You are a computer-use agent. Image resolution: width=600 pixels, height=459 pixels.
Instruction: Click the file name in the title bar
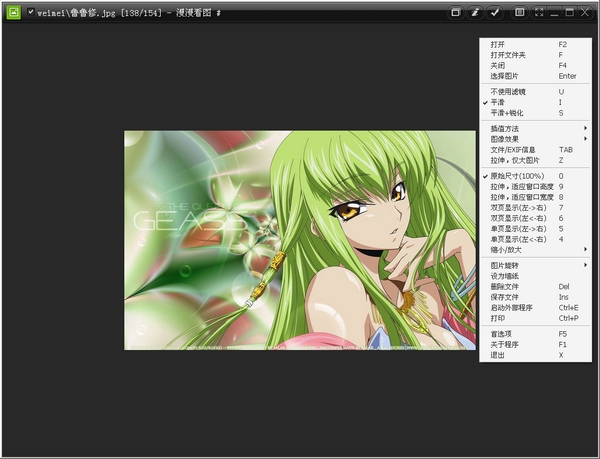tap(76, 13)
